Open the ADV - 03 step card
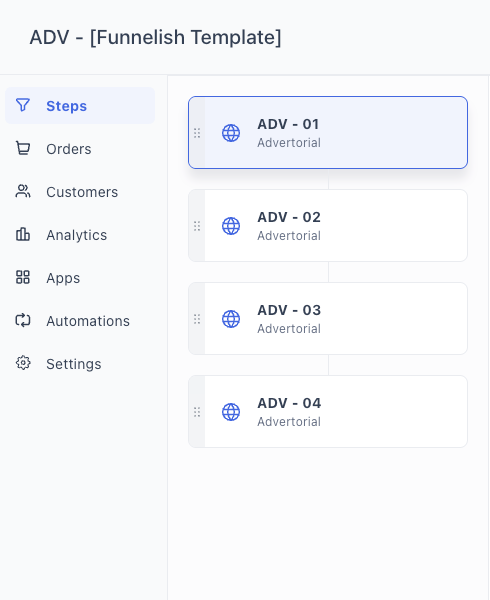This screenshot has width=490, height=600. [x=328, y=319]
